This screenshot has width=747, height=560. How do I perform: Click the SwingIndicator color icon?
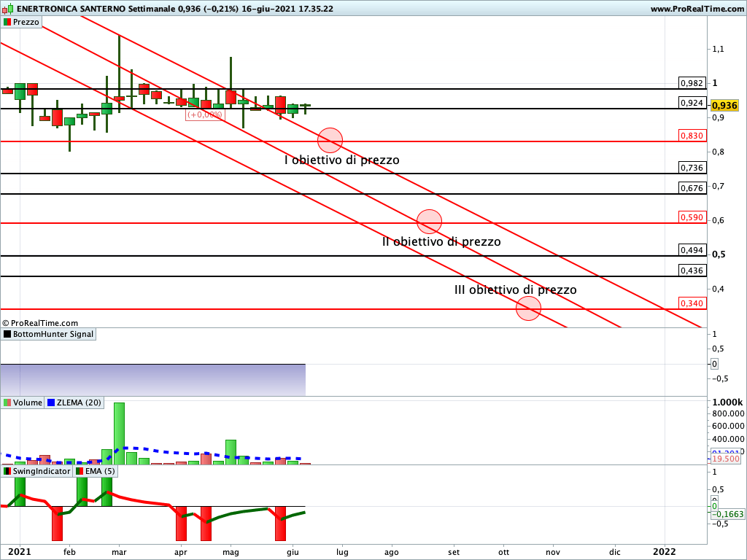click(7, 471)
